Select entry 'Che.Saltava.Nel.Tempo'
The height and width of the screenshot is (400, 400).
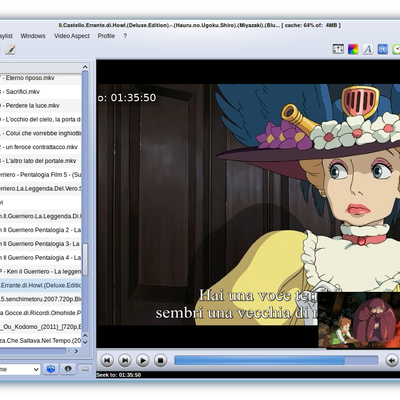tap(40, 341)
